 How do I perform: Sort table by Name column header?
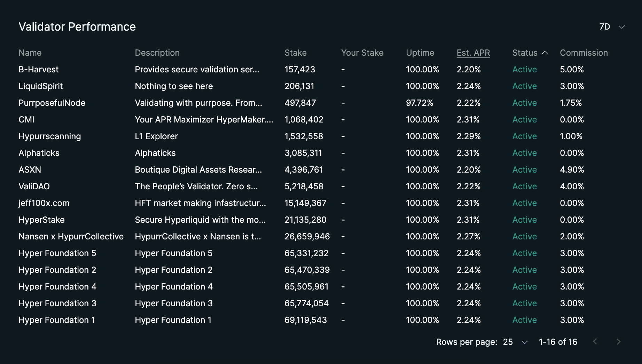30,53
